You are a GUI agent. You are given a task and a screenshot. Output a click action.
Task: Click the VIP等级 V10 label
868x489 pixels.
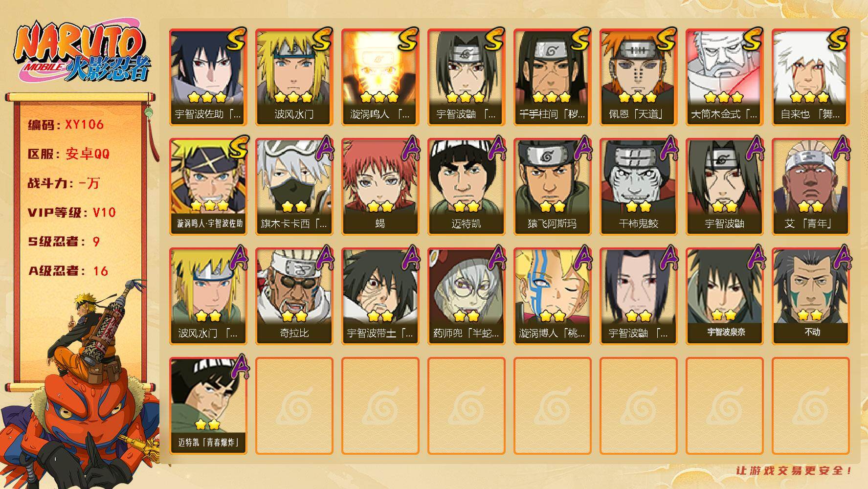[72, 212]
